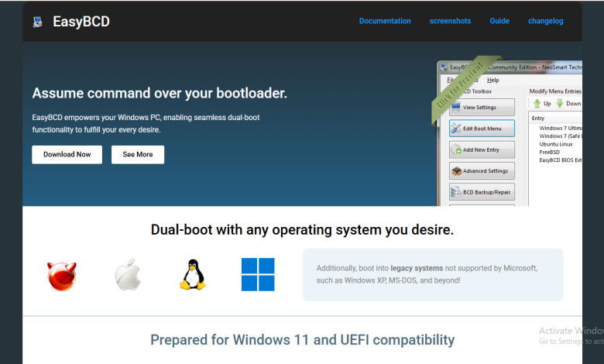Select Ubuntu Linux entry in preview list
The image size is (604, 364).
(x=555, y=144)
